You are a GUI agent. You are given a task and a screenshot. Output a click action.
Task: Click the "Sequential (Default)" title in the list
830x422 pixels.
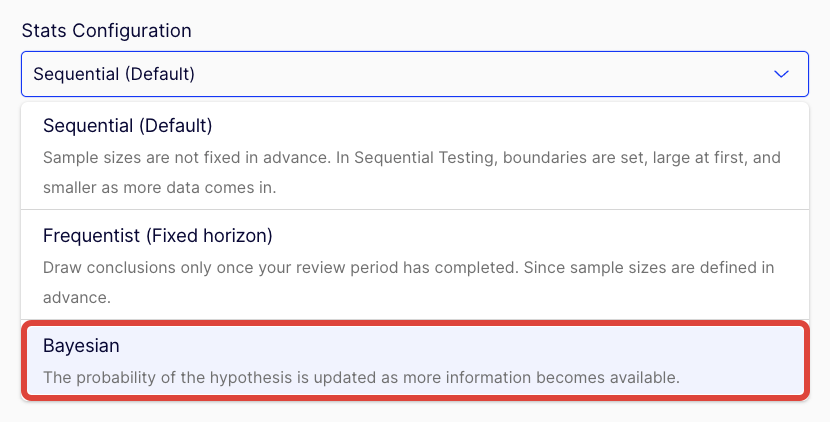coord(128,126)
